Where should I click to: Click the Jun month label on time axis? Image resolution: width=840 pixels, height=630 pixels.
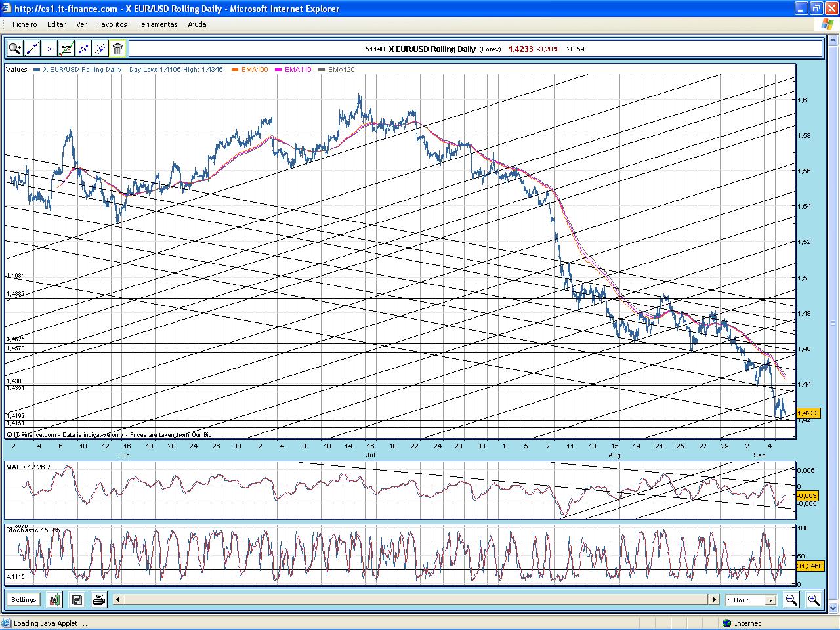[124, 455]
